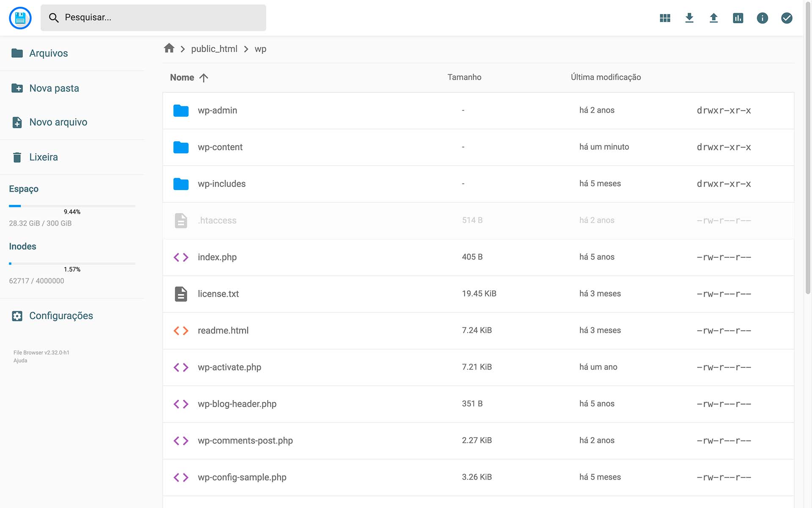Click the Ajuda help link
812x508 pixels.
[20, 361]
